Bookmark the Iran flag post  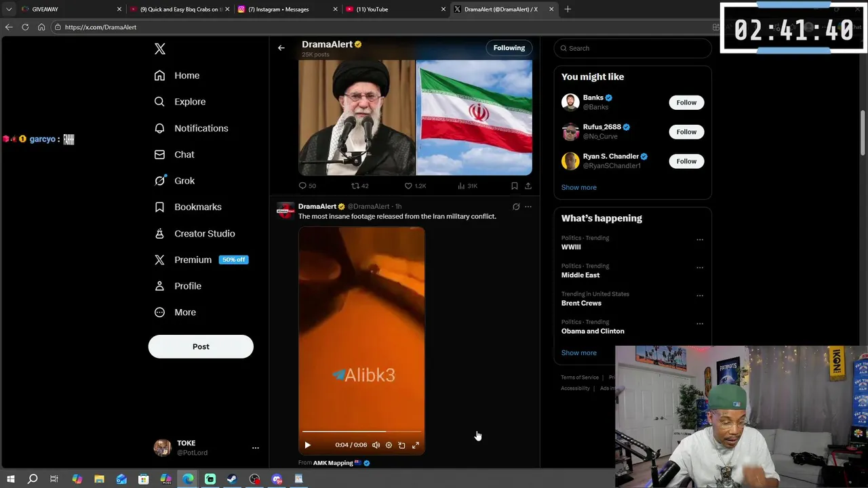[515, 186]
